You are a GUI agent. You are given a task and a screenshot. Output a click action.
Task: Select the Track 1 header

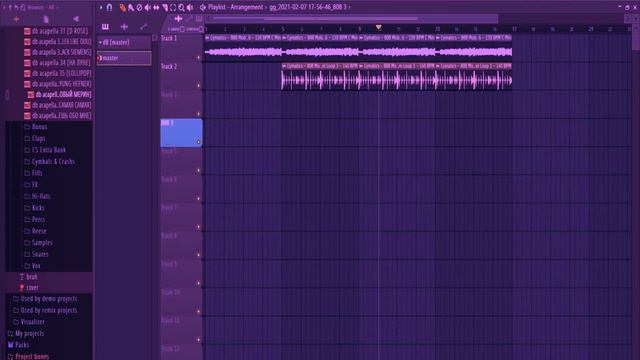(x=181, y=48)
